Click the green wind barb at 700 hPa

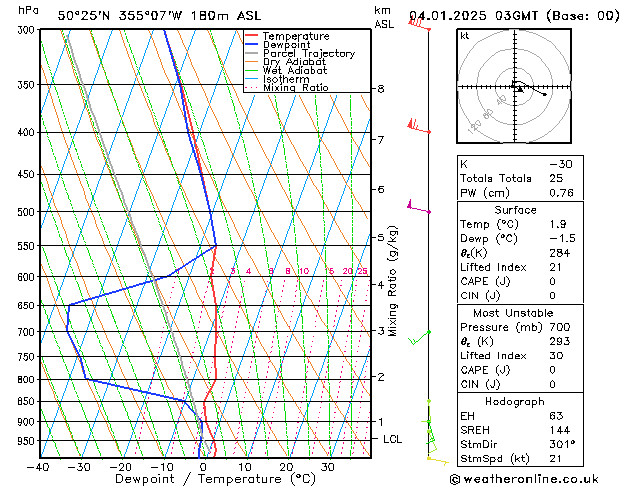tap(419, 337)
